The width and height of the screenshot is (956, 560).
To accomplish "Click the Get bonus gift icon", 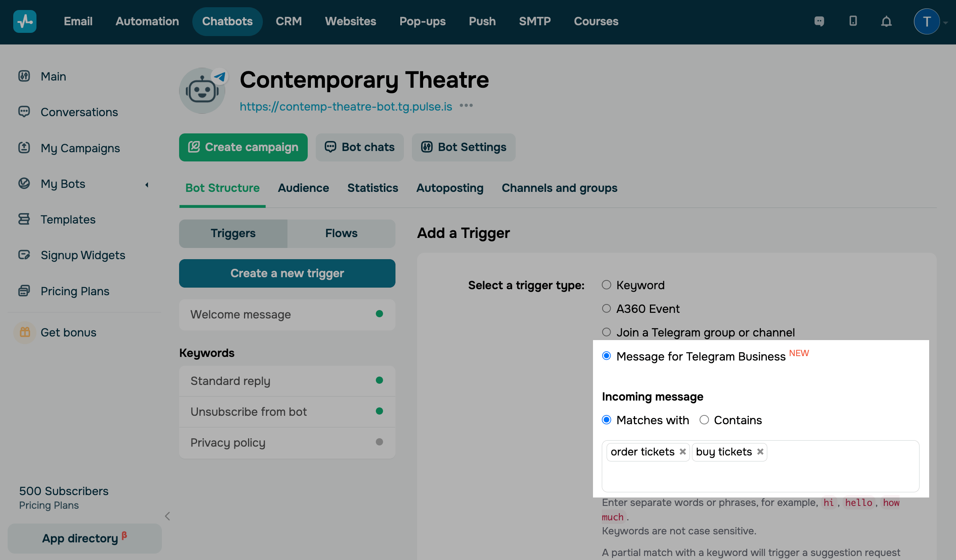I will point(25,332).
